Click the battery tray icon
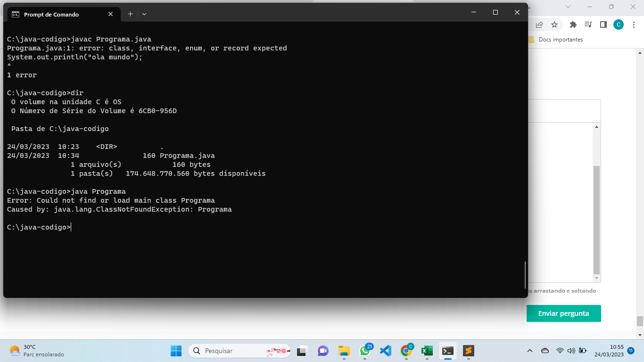The width and height of the screenshot is (644, 362). point(583,351)
